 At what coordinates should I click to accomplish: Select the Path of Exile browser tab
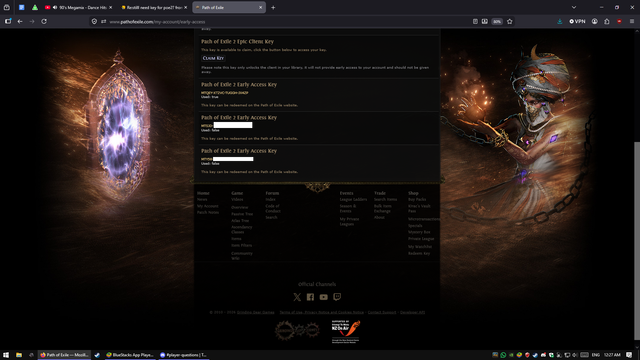point(229,7)
